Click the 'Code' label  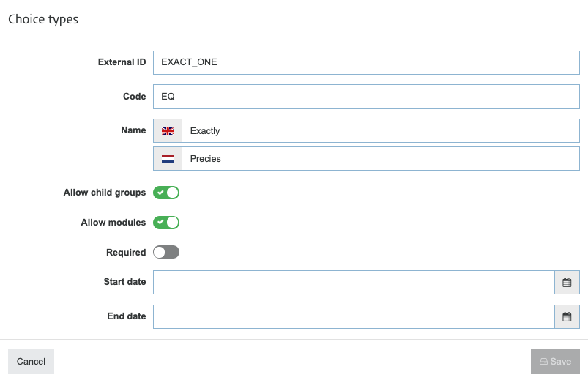(x=134, y=97)
